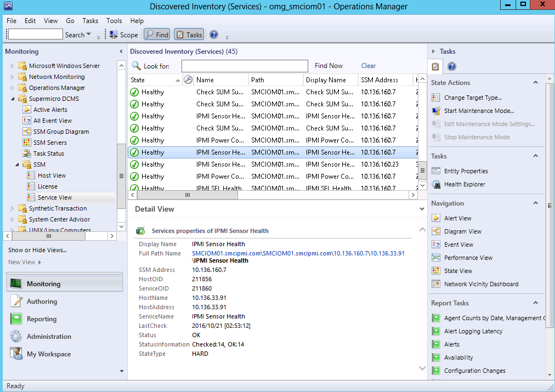Screen dimensions: 555x392
Task: Click the Clear link
Action: (x=369, y=66)
